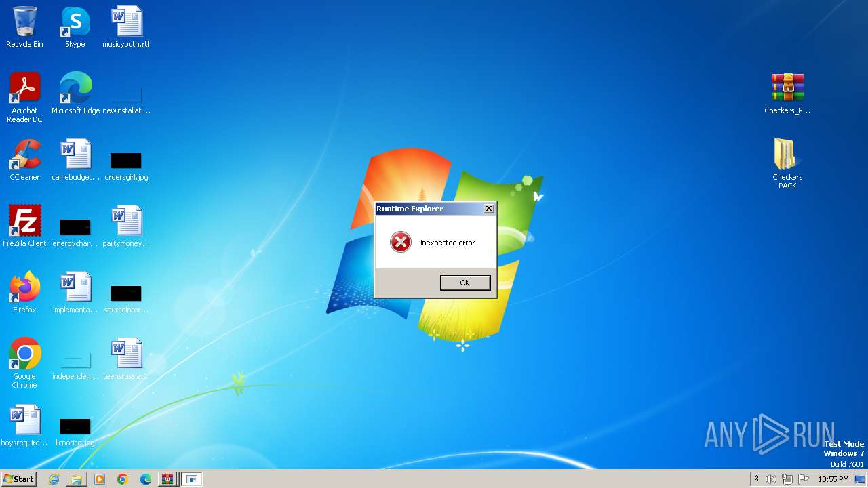Launch FileZilla Client
The width and height of the screenshot is (868, 488).
[24, 226]
